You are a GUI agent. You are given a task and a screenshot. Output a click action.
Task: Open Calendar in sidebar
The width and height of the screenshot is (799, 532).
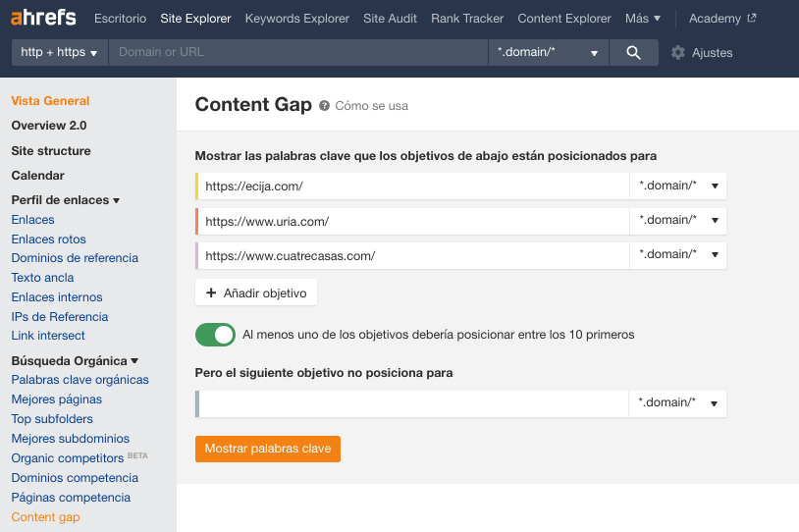(x=37, y=176)
